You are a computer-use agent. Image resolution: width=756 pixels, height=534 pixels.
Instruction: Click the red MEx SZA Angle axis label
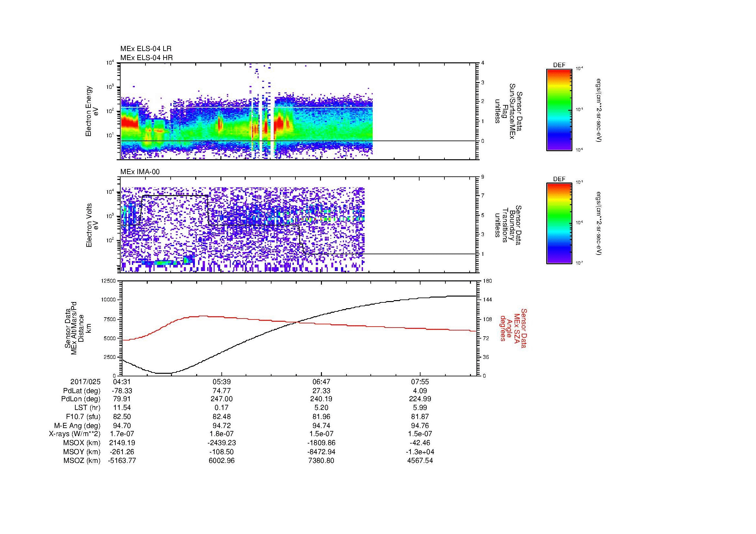[514, 328]
